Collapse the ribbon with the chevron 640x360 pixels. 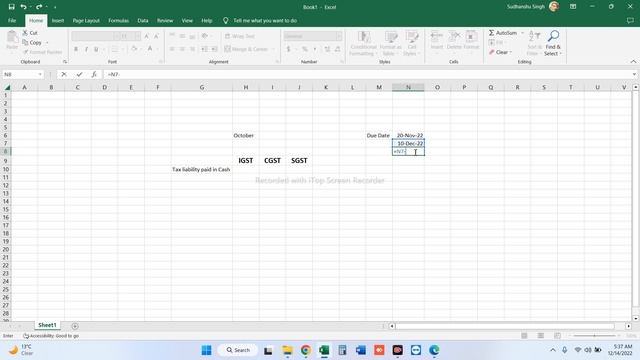click(633, 62)
